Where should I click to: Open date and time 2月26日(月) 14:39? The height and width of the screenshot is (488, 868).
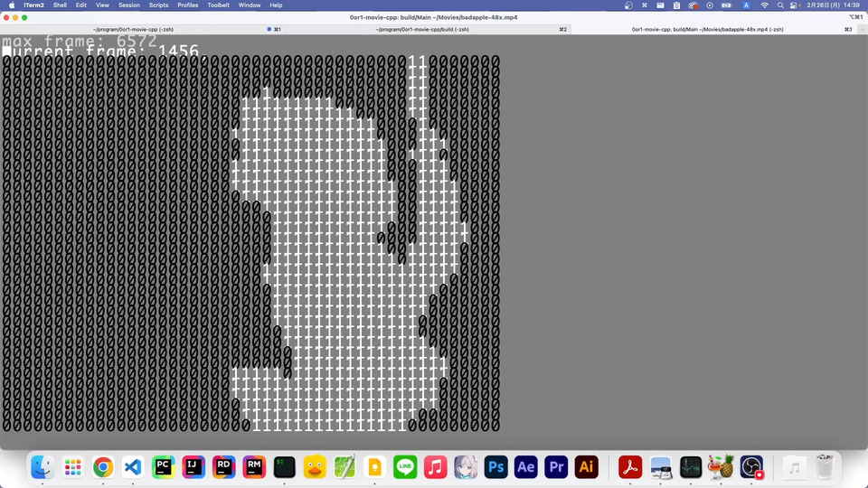click(833, 5)
